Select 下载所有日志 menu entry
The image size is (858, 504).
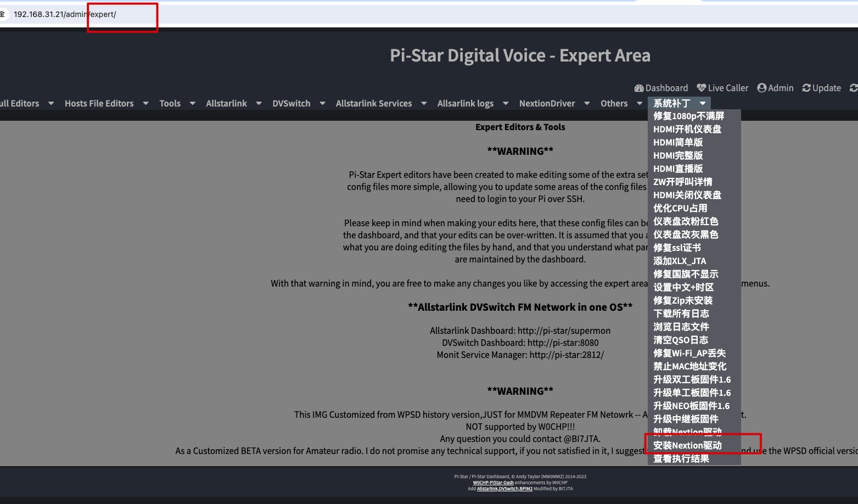[x=681, y=313]
